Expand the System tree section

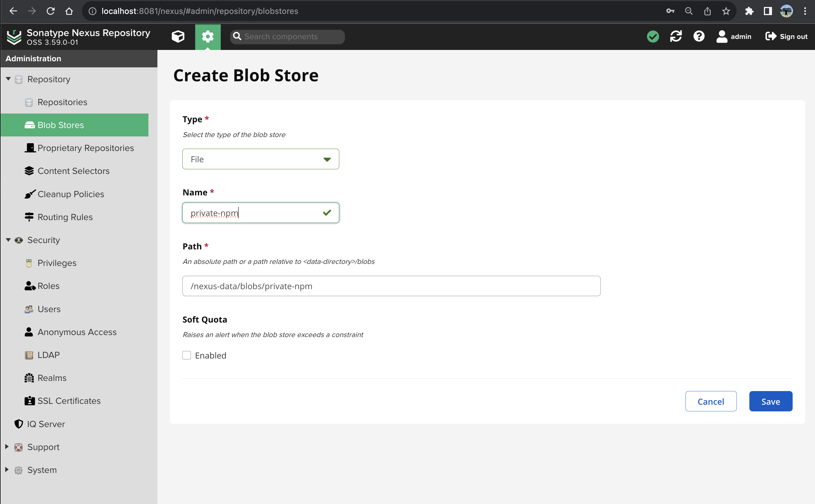pyautogui.click(x=7, y=470)
